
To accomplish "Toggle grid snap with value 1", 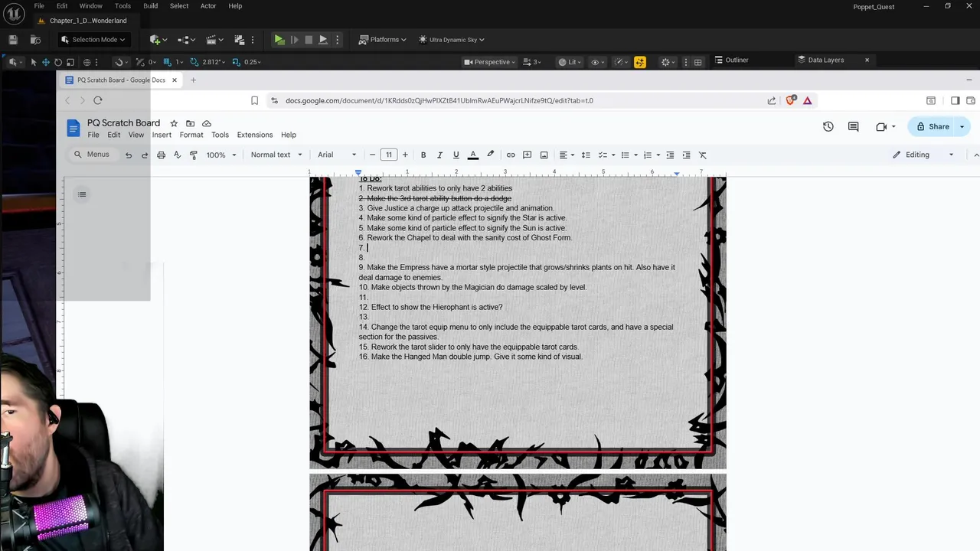I will (x=168, y=62).
